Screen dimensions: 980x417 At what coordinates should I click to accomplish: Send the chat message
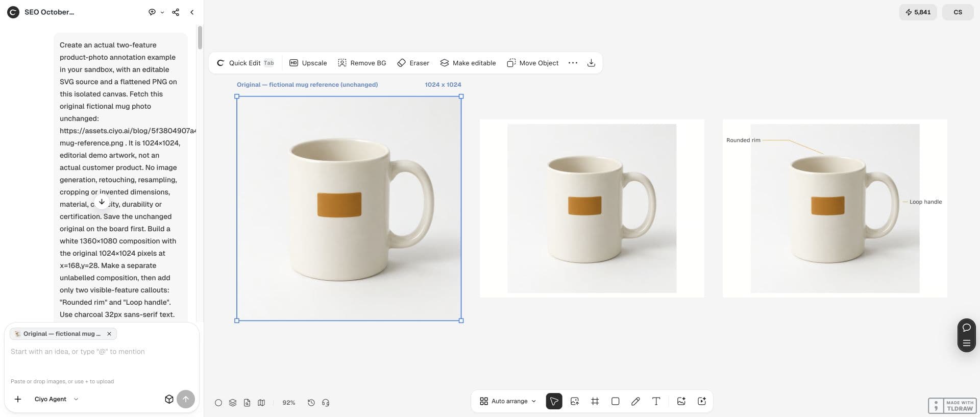(x=186, y=399)
